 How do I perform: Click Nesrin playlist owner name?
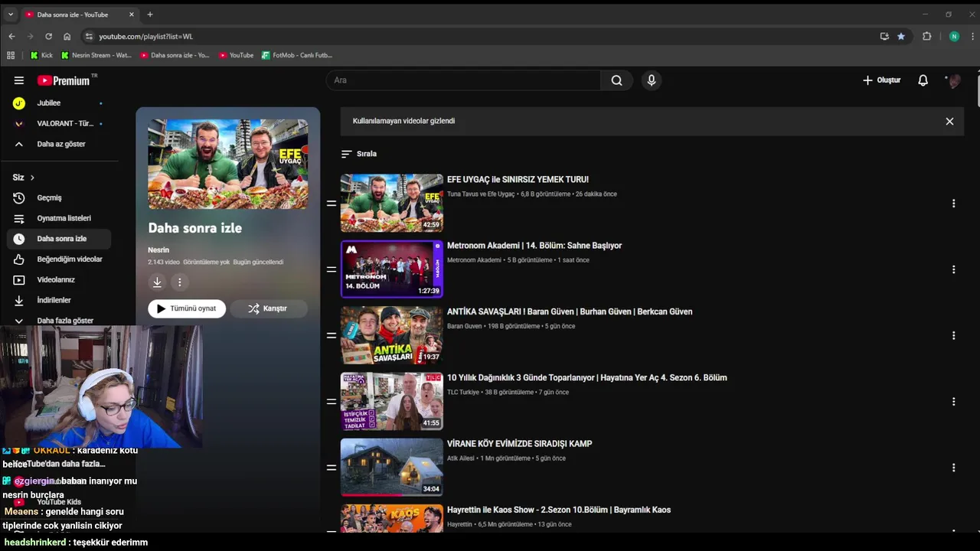(x=158, y=250)
